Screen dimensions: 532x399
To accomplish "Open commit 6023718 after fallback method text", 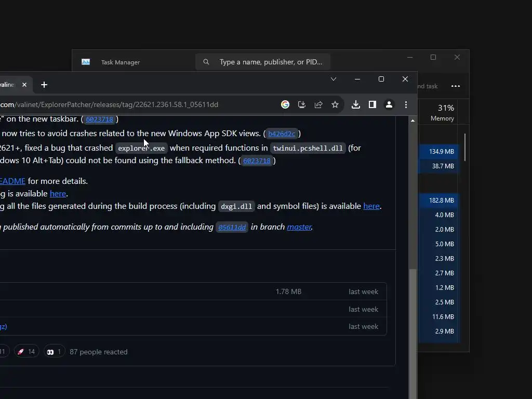I will tap(257, 161).
